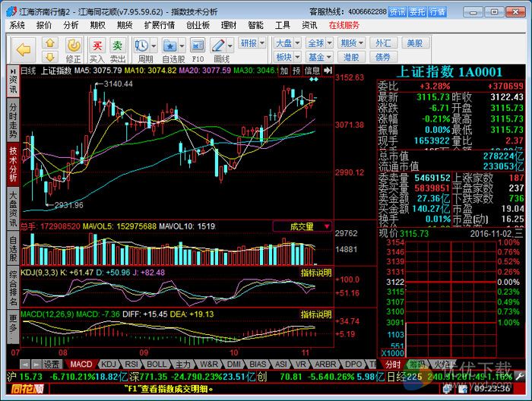Open the 系统 menu
This screenshot has height=401, width=532.
pyautogui.click(x=17, y=25)
